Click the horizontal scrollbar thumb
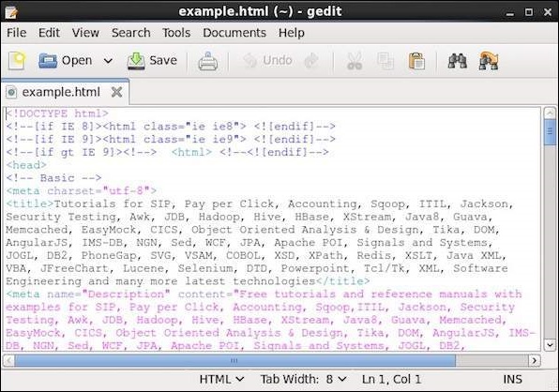 pyautogui.click(x=234, y=361)
